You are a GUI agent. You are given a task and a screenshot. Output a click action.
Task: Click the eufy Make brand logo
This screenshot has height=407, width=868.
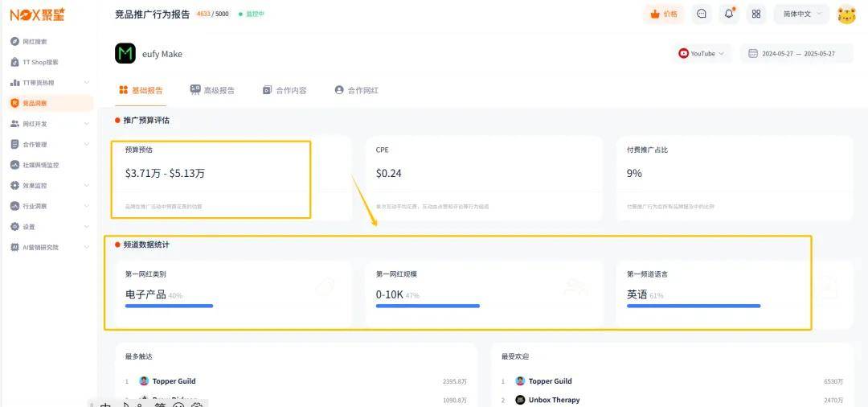[125, 54]
